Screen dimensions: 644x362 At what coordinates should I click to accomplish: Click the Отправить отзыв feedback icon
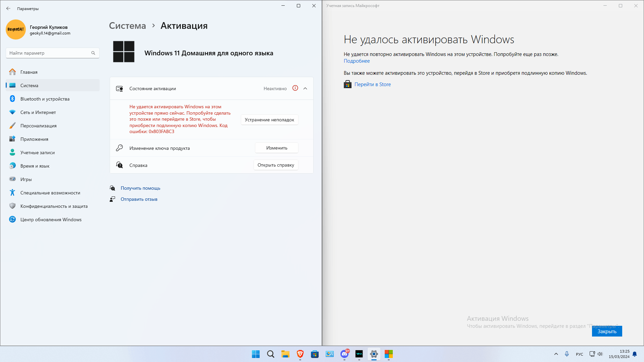(x=112, y=199)
